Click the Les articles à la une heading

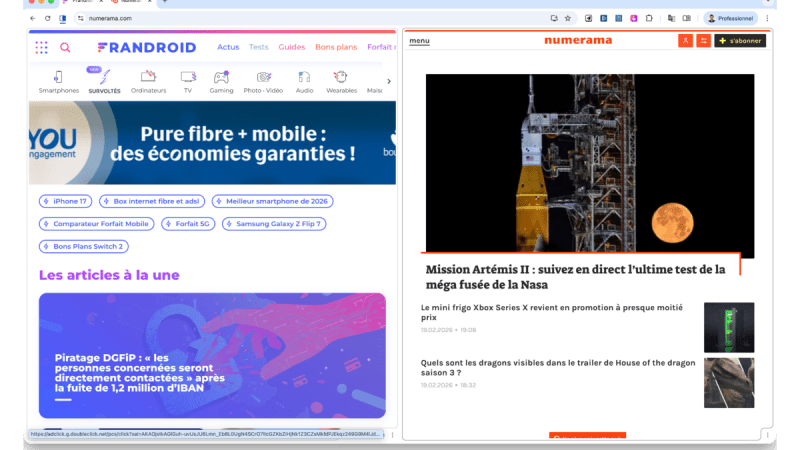(109, 275)
